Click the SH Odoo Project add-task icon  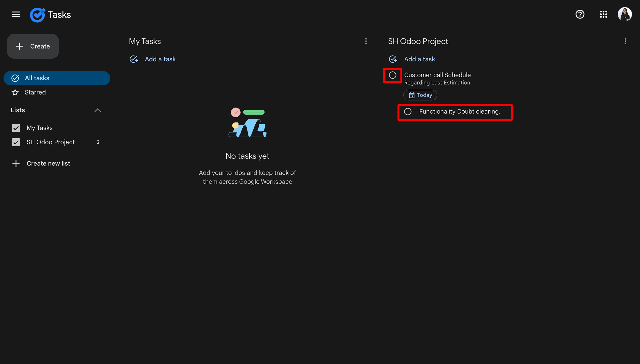(393, 59)
